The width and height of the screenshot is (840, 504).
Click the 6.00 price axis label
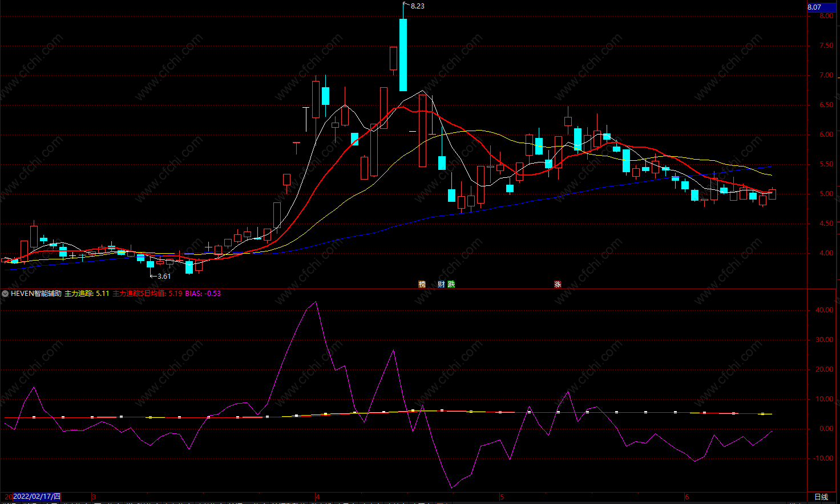point(826,135)
